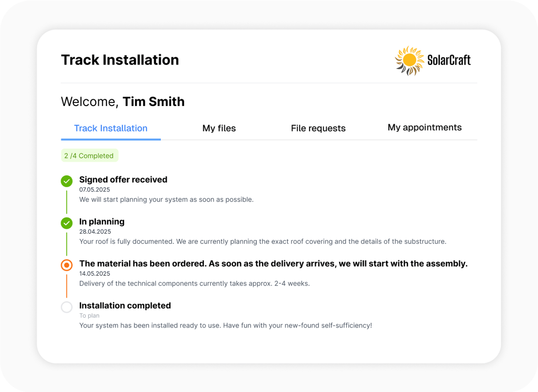Click the Welcome, Tim Smith greeting
The height and width of the screenshot is (392, 538).
[123, 102]
